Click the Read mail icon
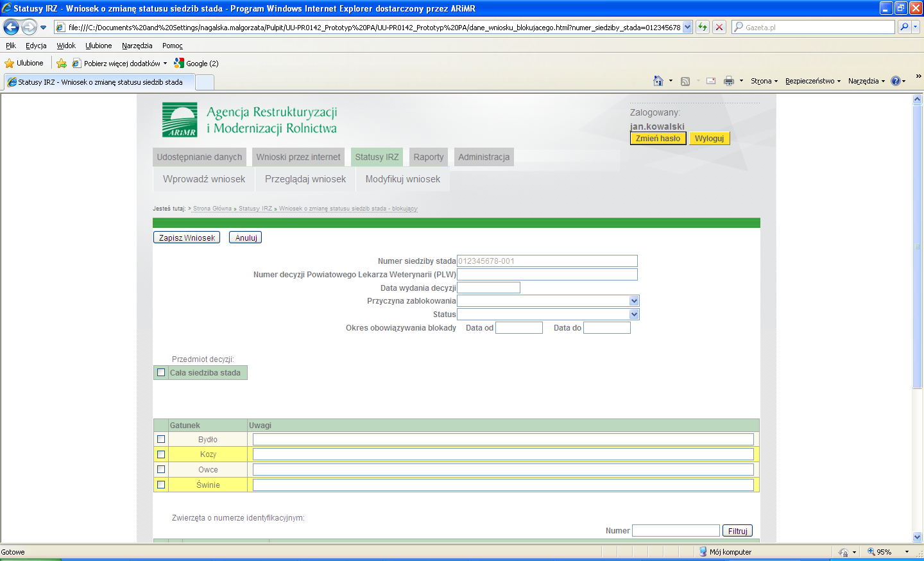The height and width of the screenshot is (561, 924). pos(711,81)
